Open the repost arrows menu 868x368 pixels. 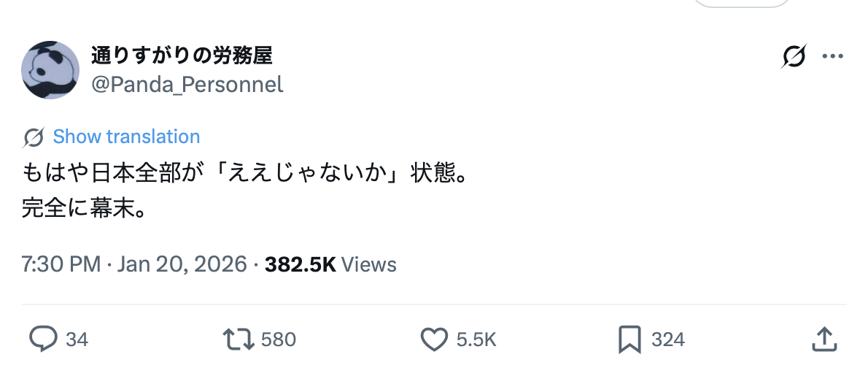238,338
